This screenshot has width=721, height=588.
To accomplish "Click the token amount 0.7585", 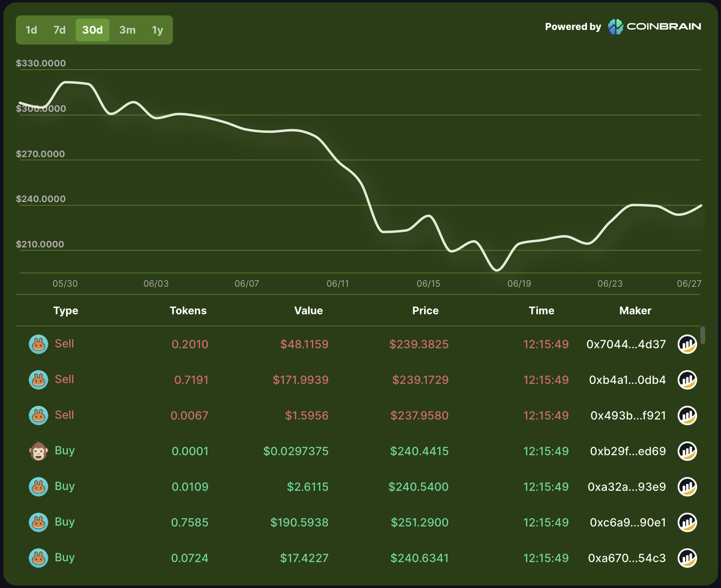I will [190, 522].
